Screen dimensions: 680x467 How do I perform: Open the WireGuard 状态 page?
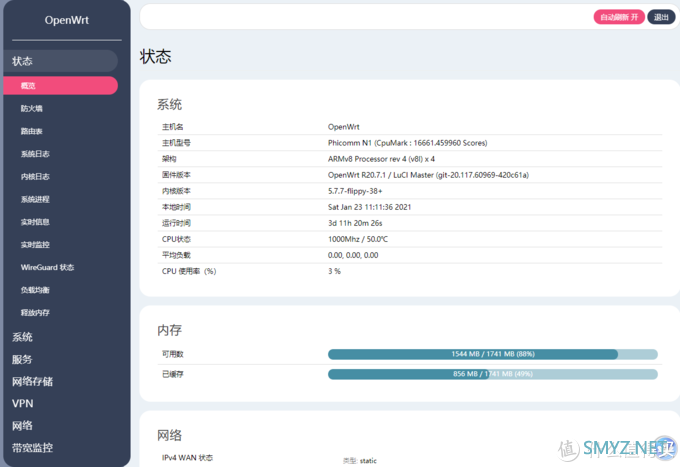click(47, 267)
